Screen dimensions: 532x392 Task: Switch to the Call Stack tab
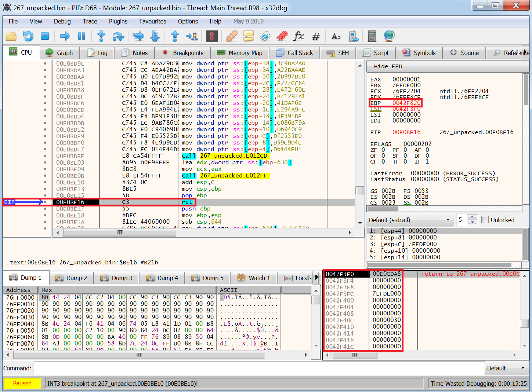pos(294,53)
